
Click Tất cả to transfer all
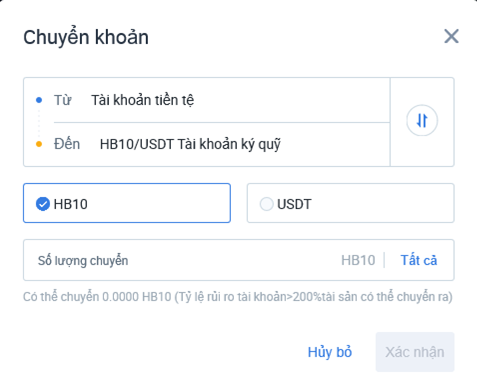click(x=419, y=260)
